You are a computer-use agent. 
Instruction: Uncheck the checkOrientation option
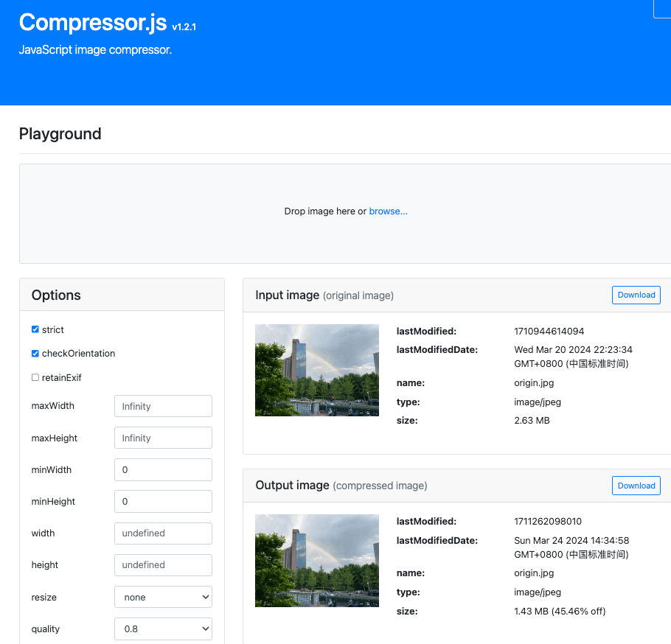pyautogui.click(x=35, y=353)
